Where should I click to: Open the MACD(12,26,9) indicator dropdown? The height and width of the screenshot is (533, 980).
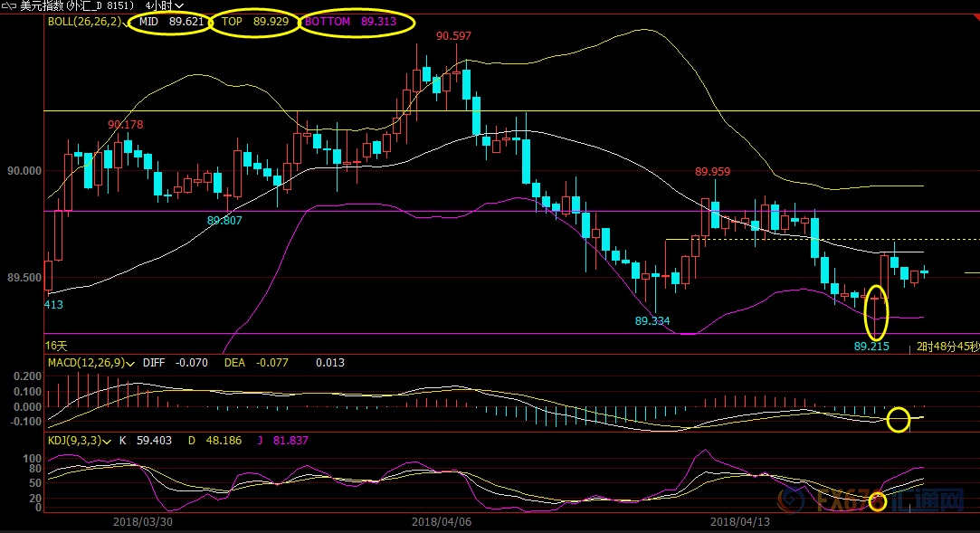tap(132, 363)
